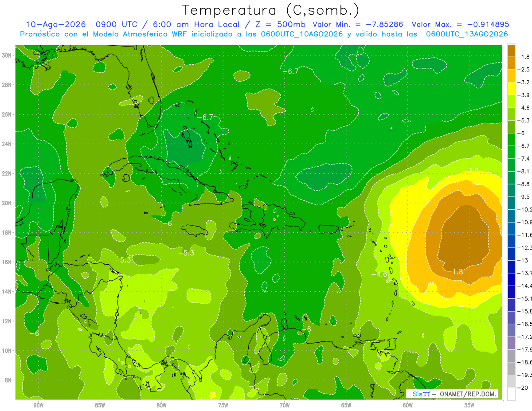Image resolution: width=532 pixels, height=411 pixels.
Task: Click the 18N latitude axis label
Action: click(7, 232)
